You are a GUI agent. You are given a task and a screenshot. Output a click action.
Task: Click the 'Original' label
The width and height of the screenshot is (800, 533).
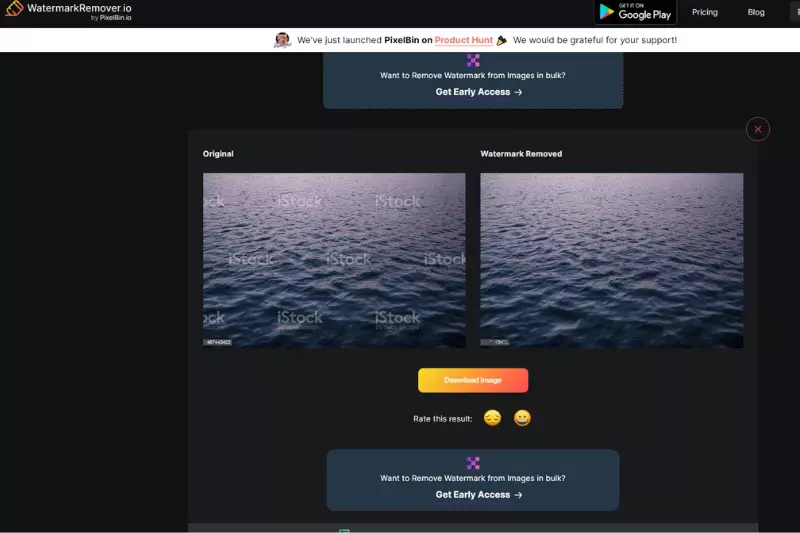(218, 154)
